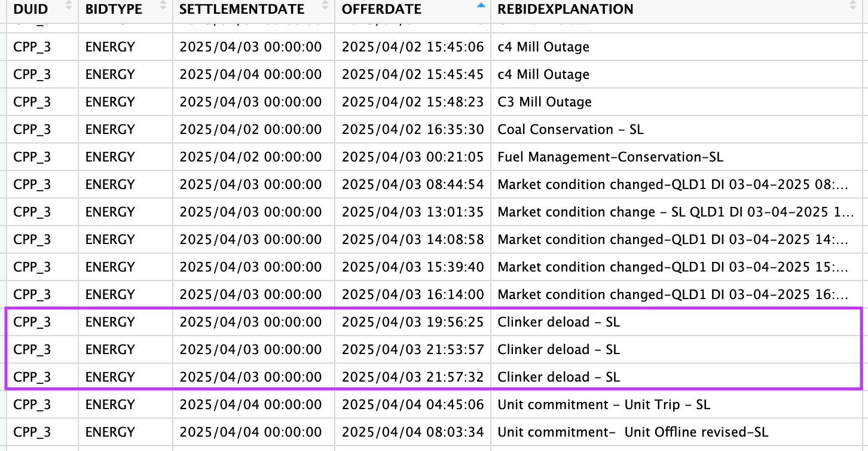Select offer date 2025/04/02 15:45:45

coord(412,74)
